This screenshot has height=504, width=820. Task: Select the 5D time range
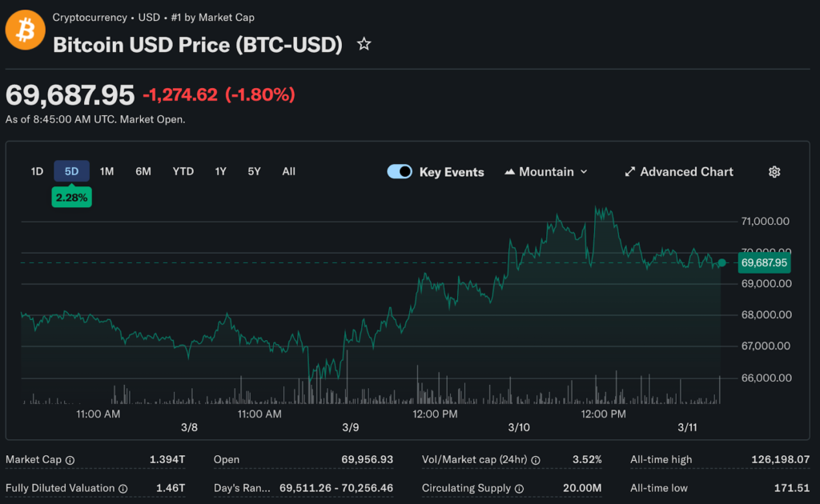[x=71, y=171]
